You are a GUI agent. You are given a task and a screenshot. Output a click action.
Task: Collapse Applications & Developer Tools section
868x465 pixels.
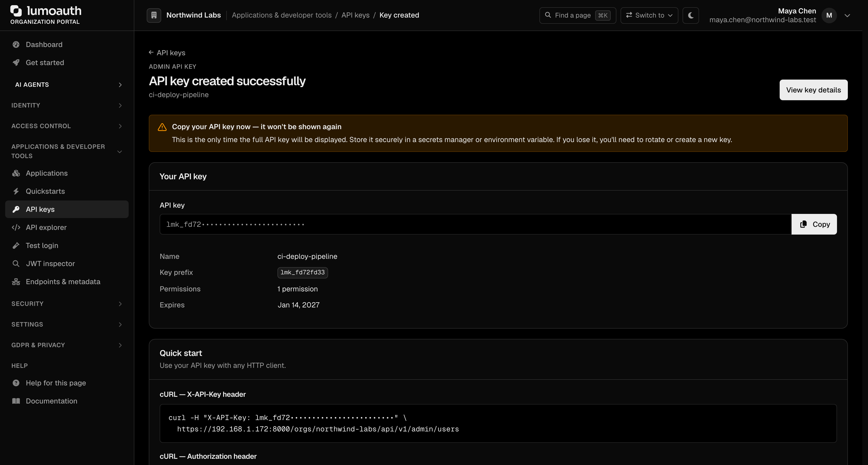click(67, 151)
